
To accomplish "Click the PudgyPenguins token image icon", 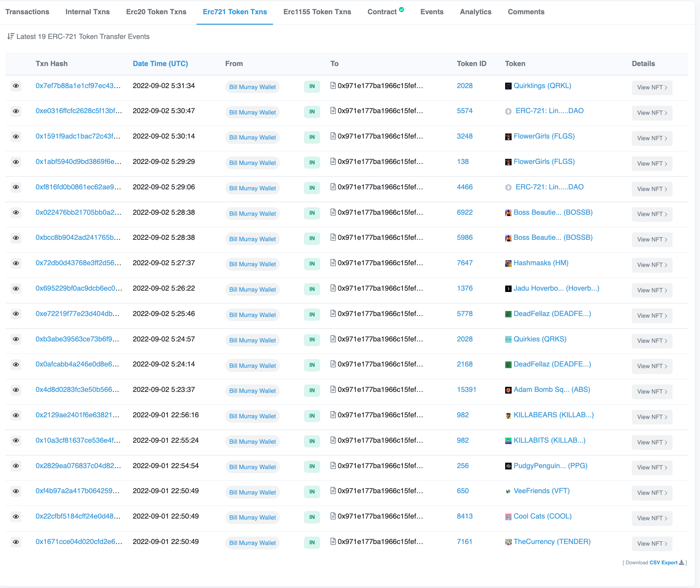I will tap(508, 466).
